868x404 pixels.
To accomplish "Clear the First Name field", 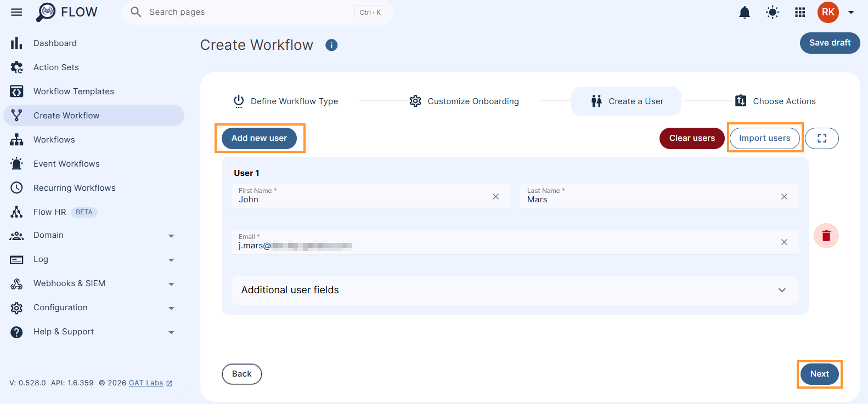I will (x=495, y=196).
